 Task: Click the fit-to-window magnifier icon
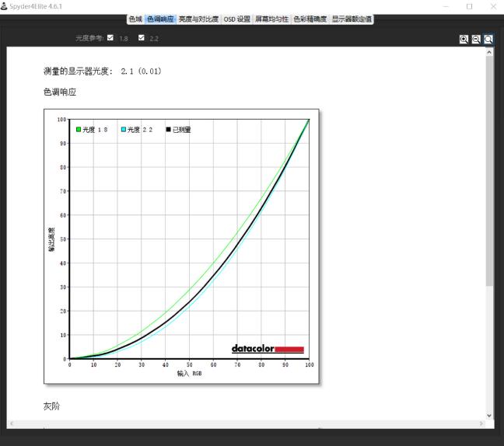pyautogui.click(x=488, y=39)
